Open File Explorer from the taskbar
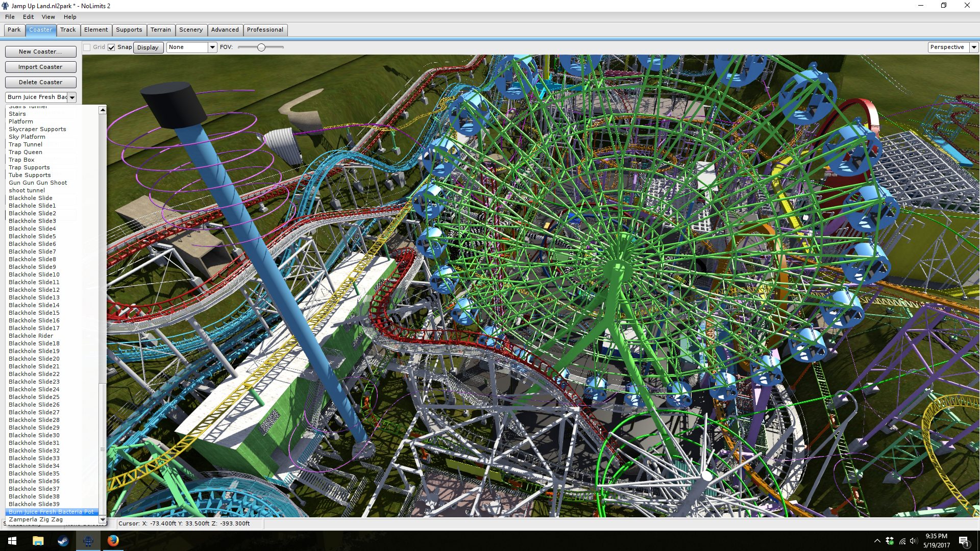The image size is (980, 551). 38,541
